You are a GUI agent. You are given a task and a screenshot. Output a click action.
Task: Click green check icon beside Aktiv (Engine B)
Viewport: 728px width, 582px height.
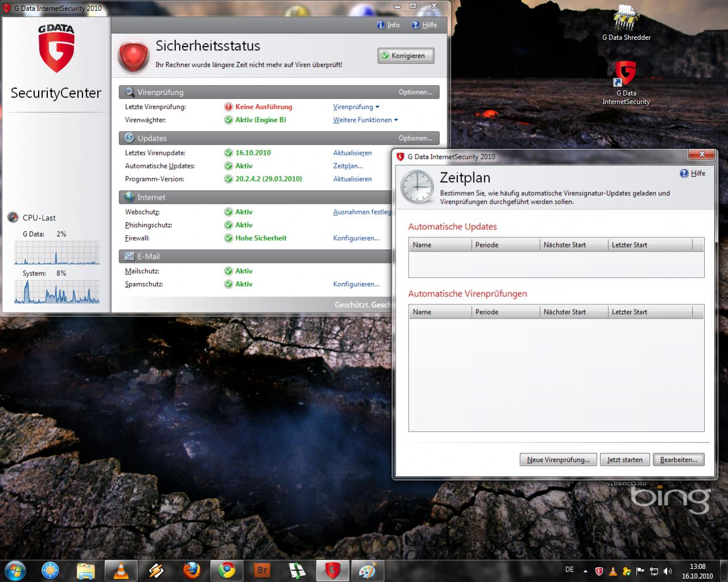(x=229, y=120)
